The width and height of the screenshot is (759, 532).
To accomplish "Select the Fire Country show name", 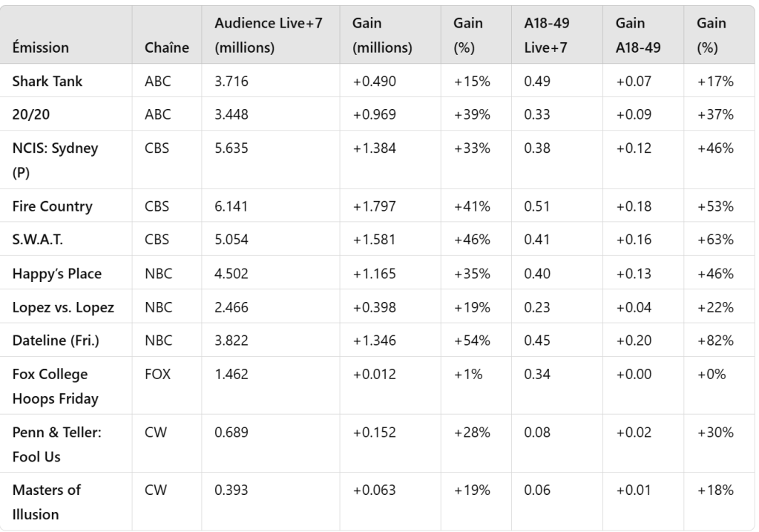I will (52, 206).
